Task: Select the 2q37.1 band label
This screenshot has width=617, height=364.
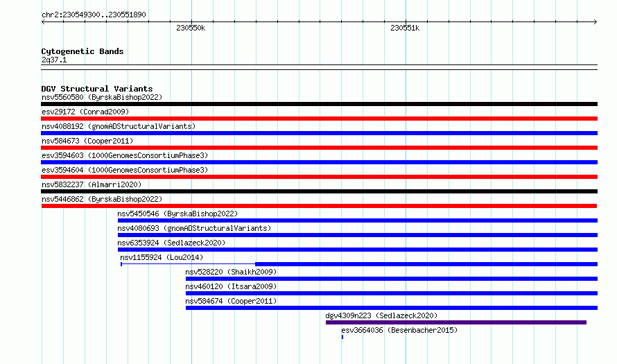Action: (x=54, y=60)
